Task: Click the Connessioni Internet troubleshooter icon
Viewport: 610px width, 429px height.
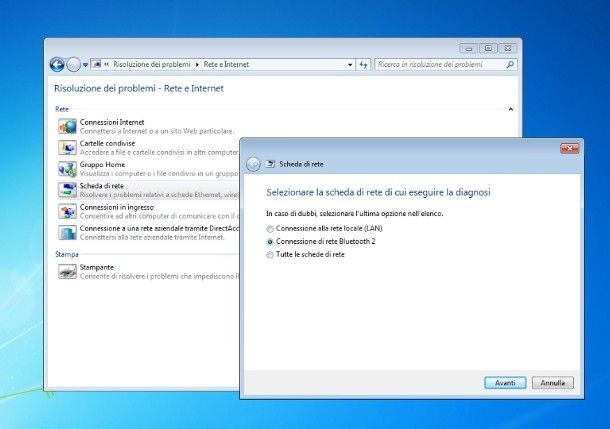Action: (67, 126)
